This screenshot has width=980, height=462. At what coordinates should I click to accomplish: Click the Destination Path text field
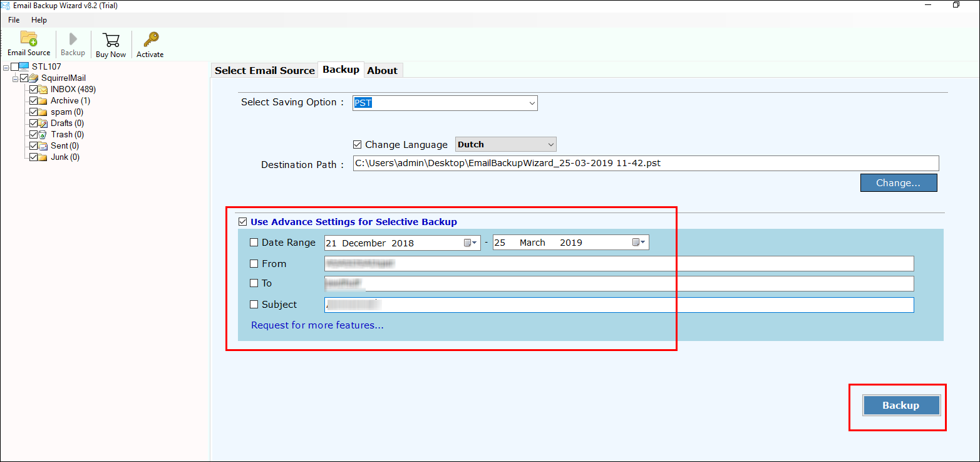click(646, 164)
